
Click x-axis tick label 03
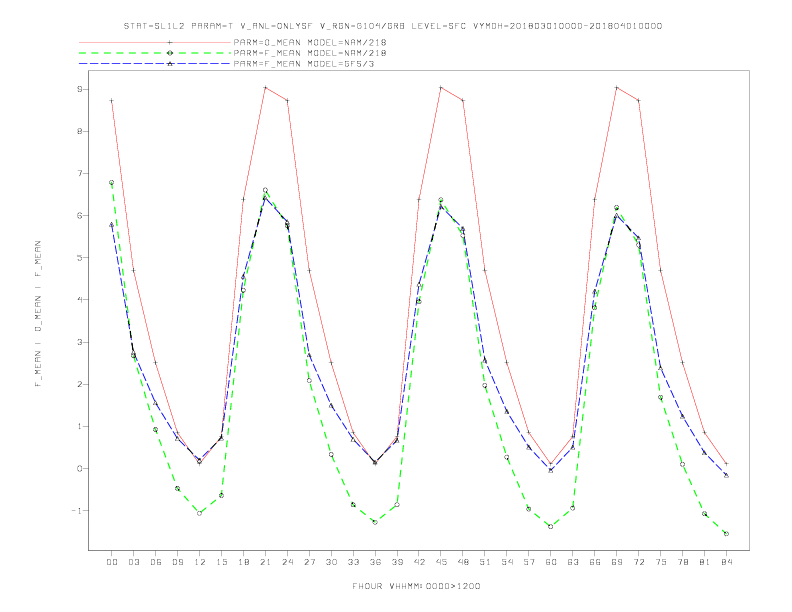[x=134, y=562]
